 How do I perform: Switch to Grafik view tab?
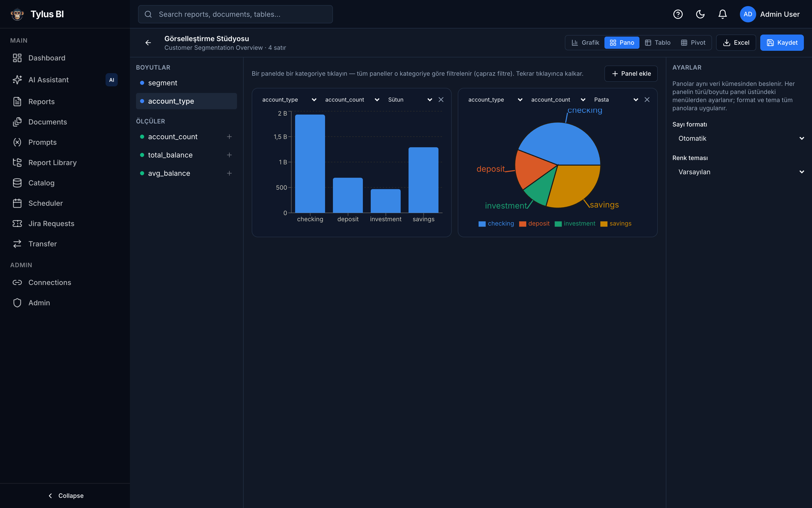coord(585,43)
